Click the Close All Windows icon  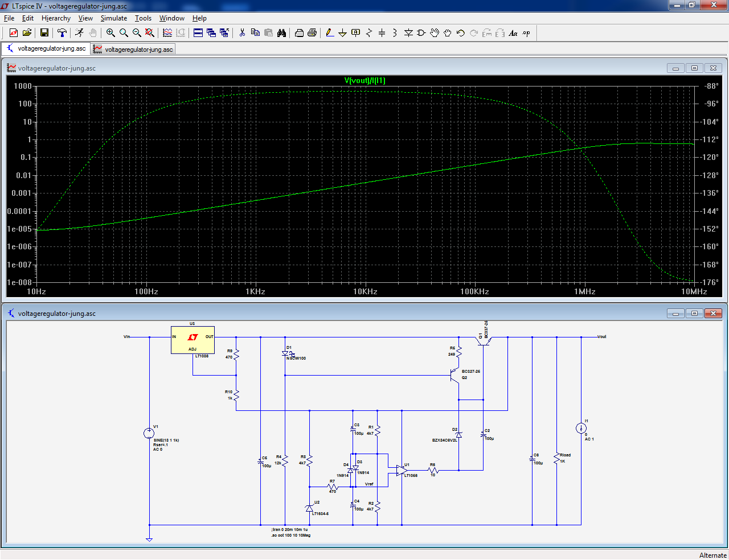224,33
